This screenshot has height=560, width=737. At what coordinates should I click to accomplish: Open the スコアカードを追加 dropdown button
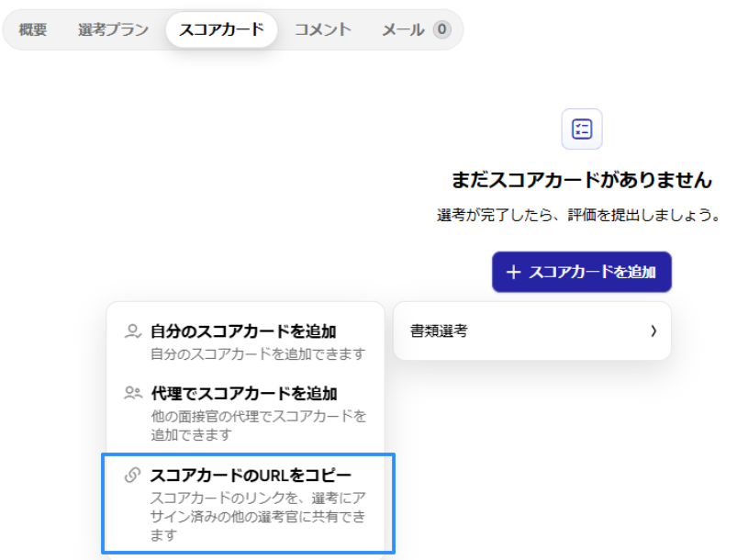(582, 273)
